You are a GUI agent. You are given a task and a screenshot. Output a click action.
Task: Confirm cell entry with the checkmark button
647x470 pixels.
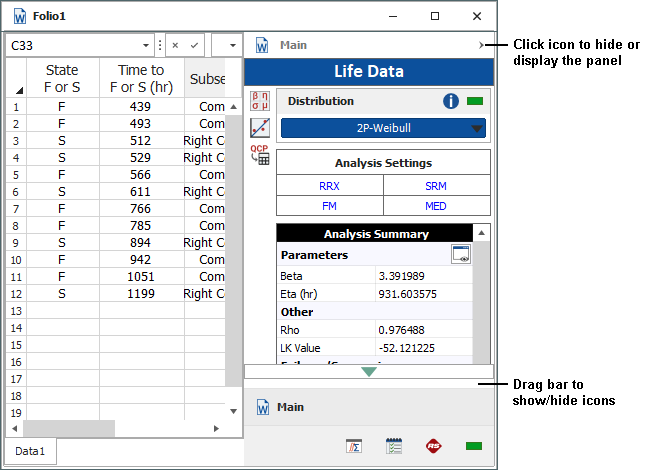[194, 46]
